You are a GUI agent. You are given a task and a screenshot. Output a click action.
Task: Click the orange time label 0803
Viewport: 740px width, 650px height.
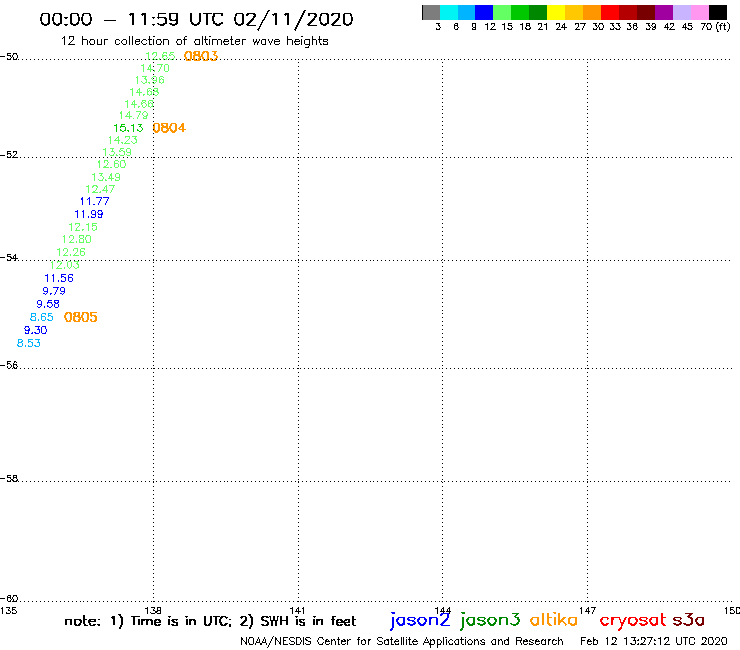click(x=201, y=56)
